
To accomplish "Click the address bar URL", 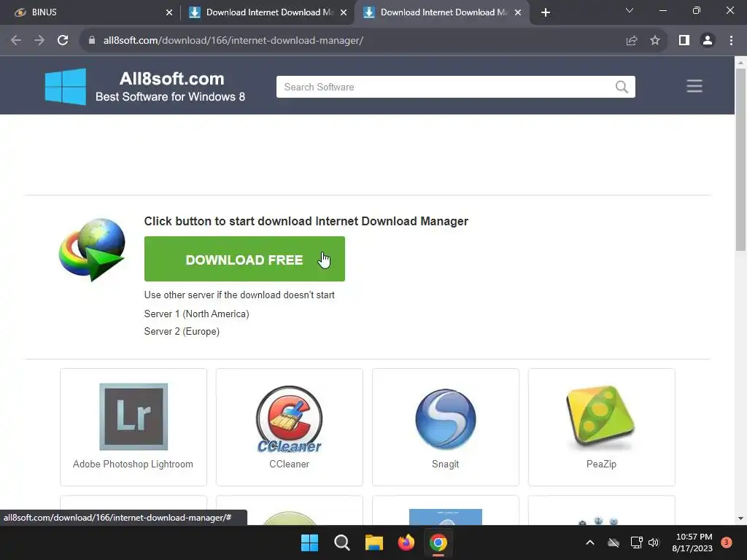I will coord(233,41).
